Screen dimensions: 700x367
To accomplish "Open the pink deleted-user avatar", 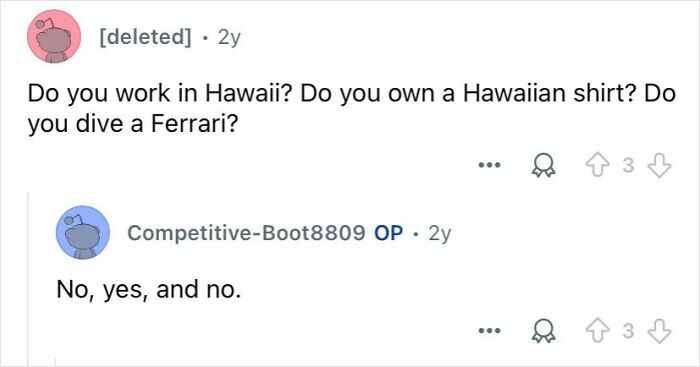I will 54,37.
